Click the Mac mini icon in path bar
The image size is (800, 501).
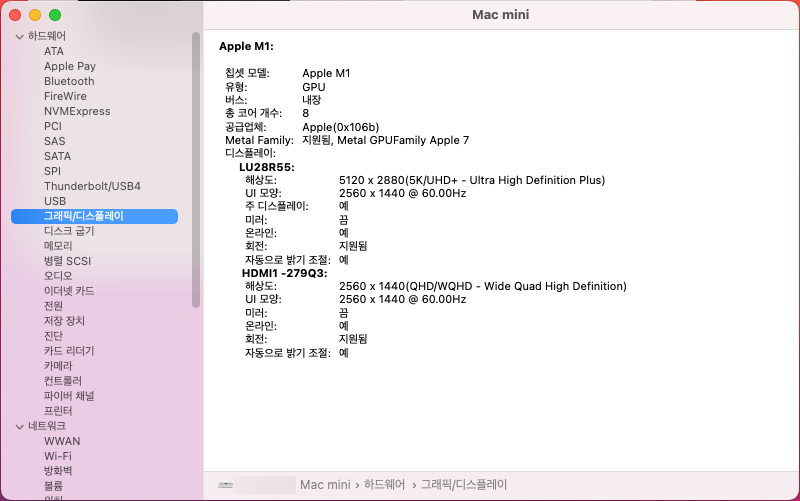click(x=226, y=485)
